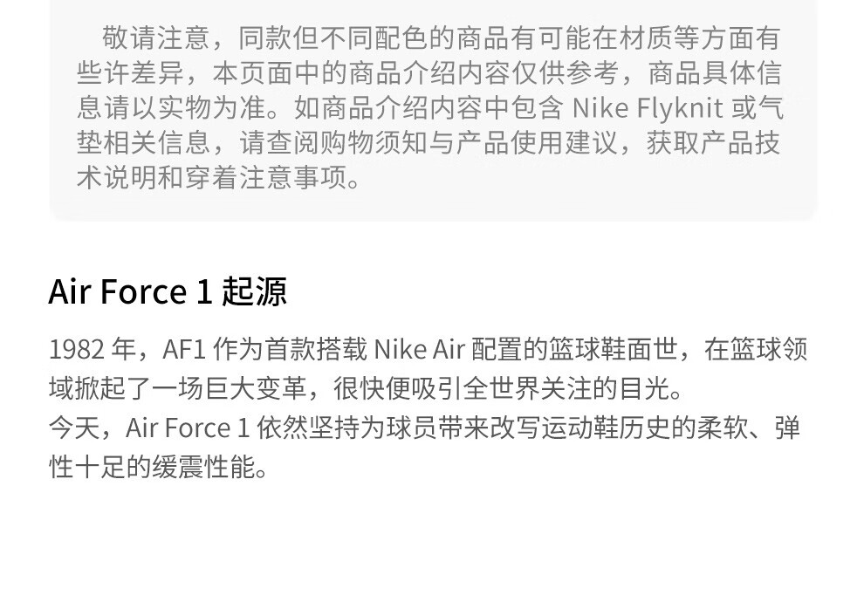Click the "很快便吸引全世界关注的目光" sentence

[x=503, y=388]
